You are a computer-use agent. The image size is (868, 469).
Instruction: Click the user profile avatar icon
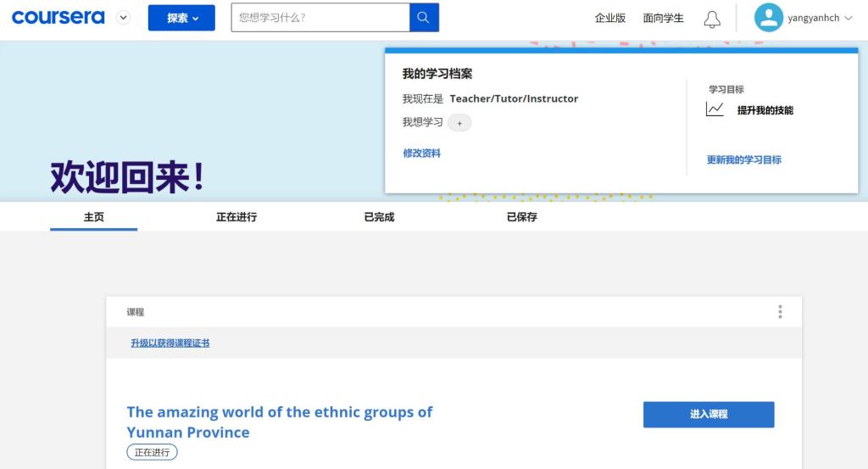click(x=768, y=18)
